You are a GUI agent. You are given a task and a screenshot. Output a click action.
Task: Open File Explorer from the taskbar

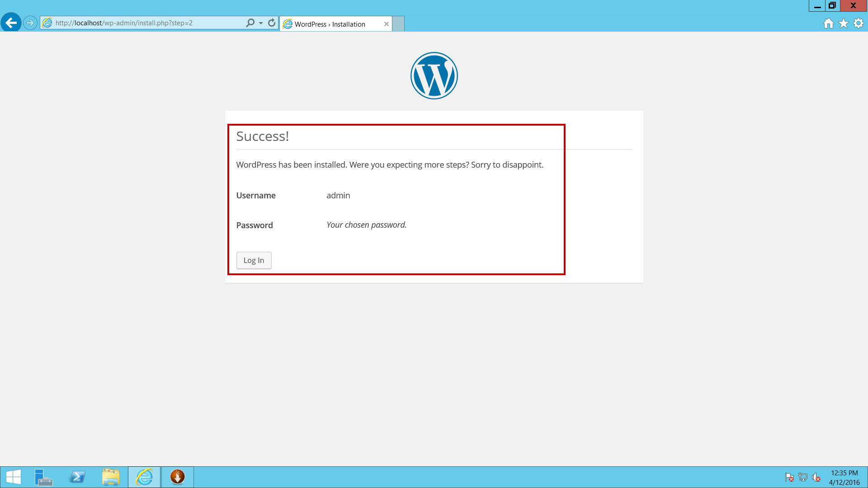coord(111,477)
